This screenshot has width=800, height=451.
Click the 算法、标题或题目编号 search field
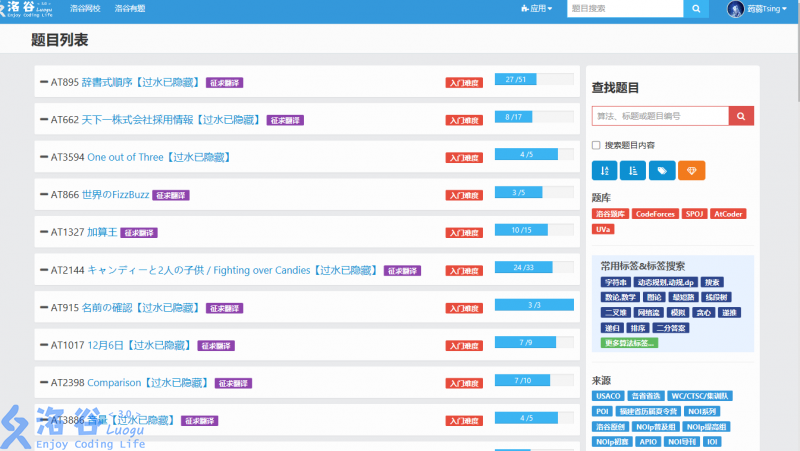click(x=660, y=116)
